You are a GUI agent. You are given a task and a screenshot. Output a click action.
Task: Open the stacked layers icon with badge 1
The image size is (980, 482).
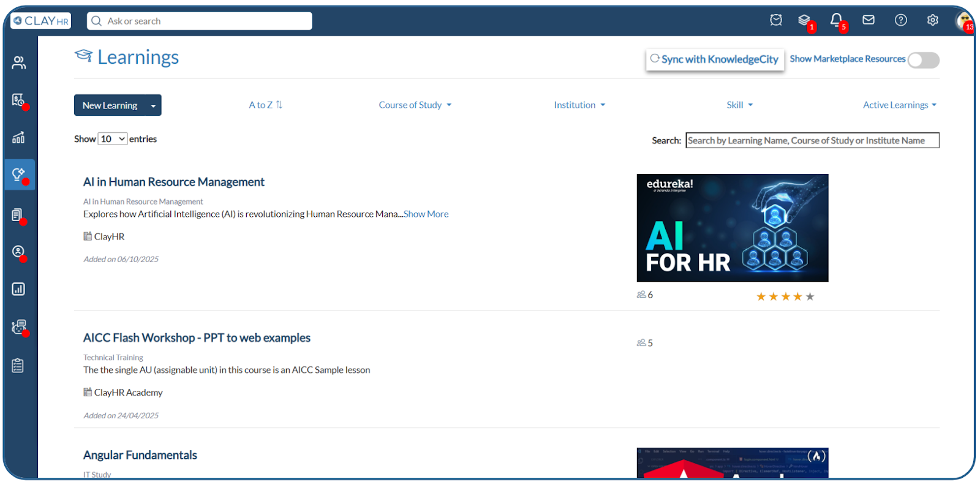804,20
